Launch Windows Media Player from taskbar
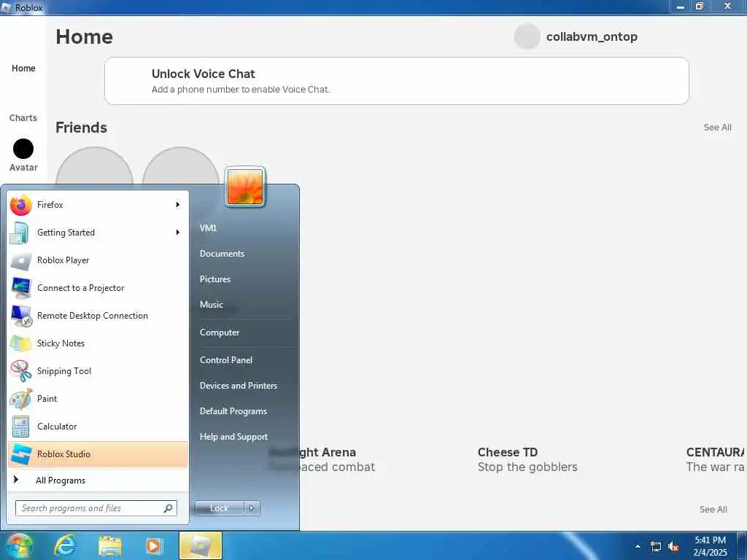This screenshot has height=560, width=747. coord(153,545)
